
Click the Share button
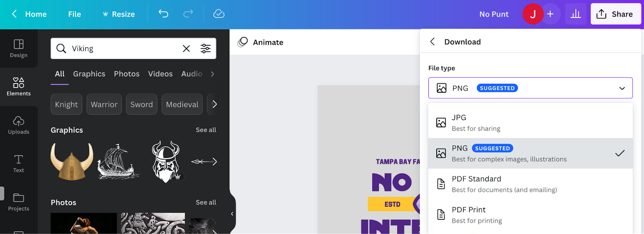[x=616, y=14]
